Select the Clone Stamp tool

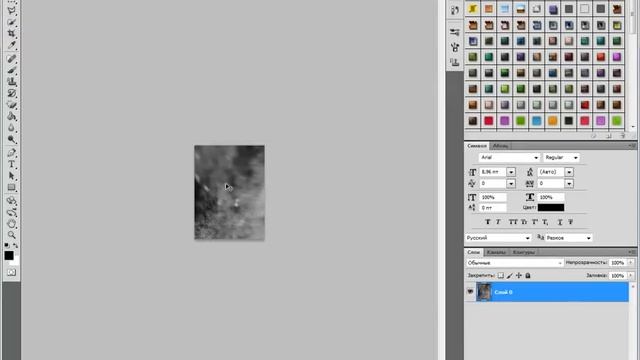[11, 82]
